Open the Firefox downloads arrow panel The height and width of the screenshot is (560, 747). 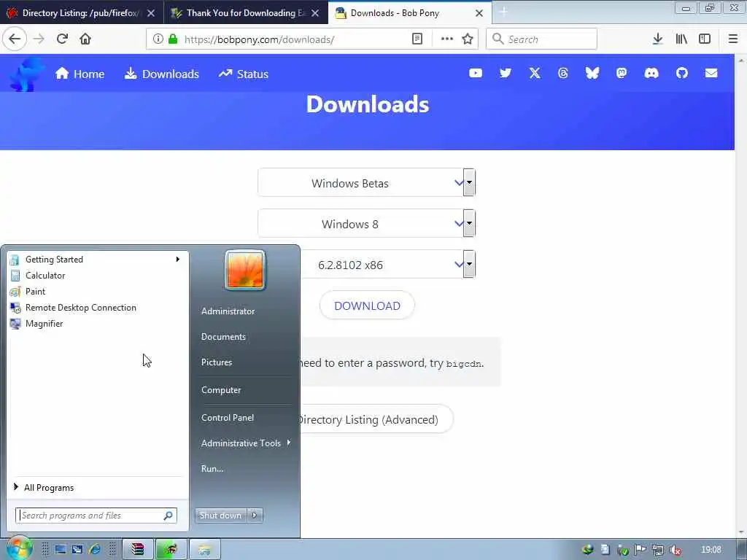point(657,39)
